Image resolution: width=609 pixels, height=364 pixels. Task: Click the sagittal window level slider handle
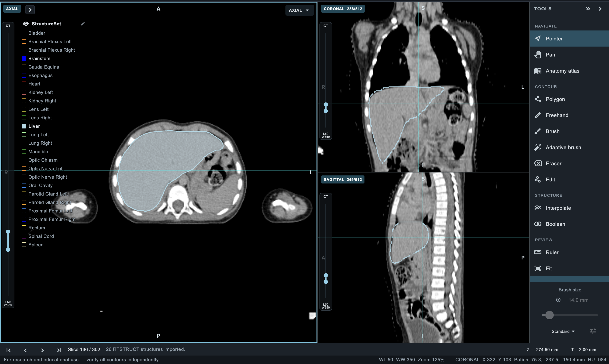(326, 279)
